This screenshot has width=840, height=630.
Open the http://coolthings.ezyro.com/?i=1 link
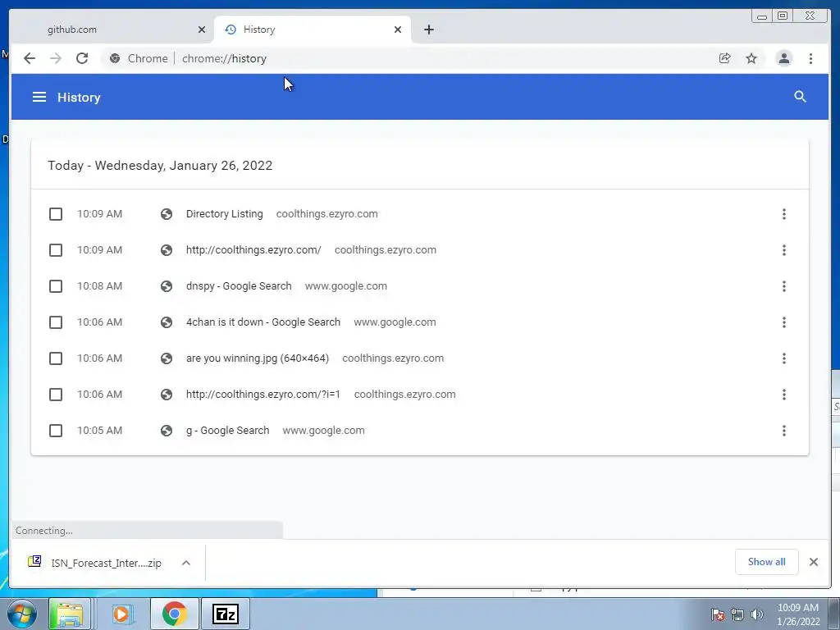coord(263,395)
